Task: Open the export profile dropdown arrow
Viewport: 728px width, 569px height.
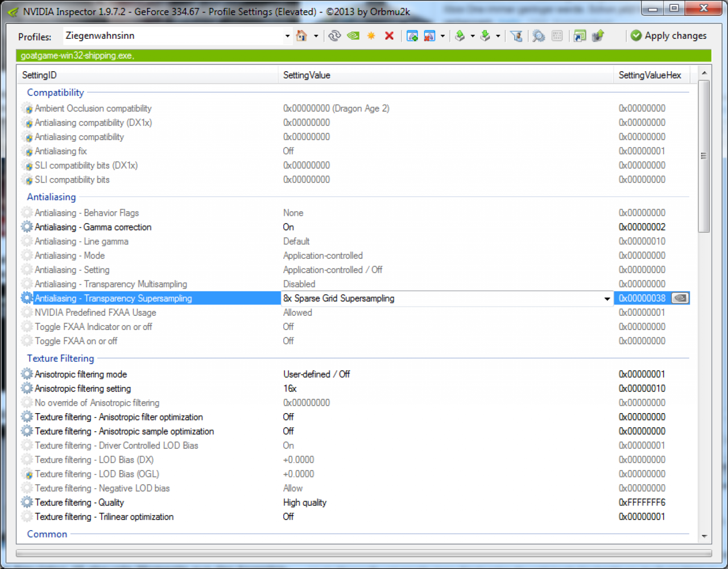Action: click(473, 36)
